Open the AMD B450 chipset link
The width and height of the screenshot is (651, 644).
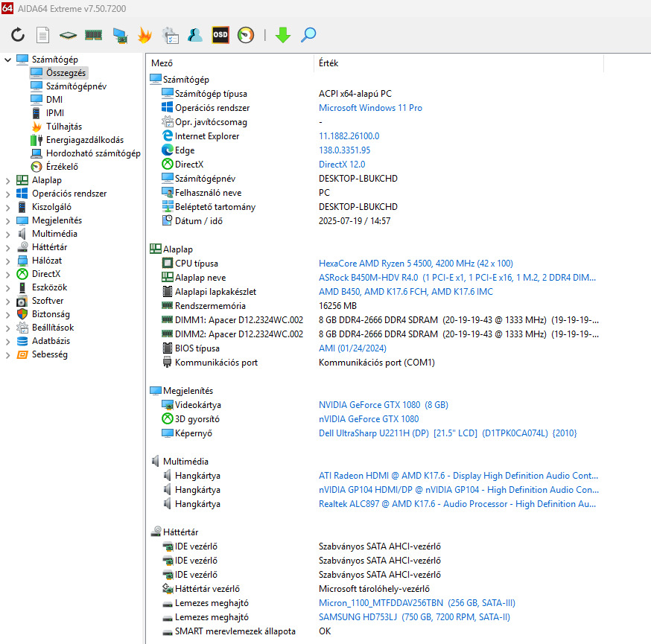[406, 292]
